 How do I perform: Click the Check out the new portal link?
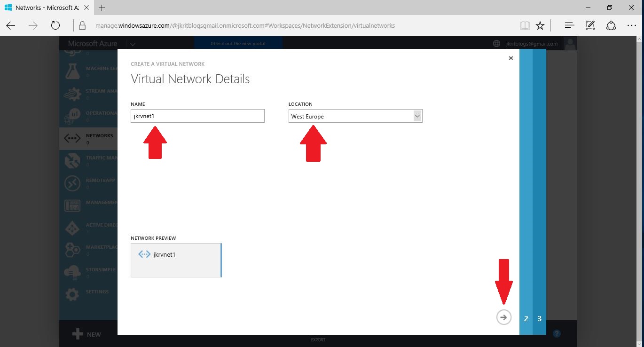[x=238, y=44]
